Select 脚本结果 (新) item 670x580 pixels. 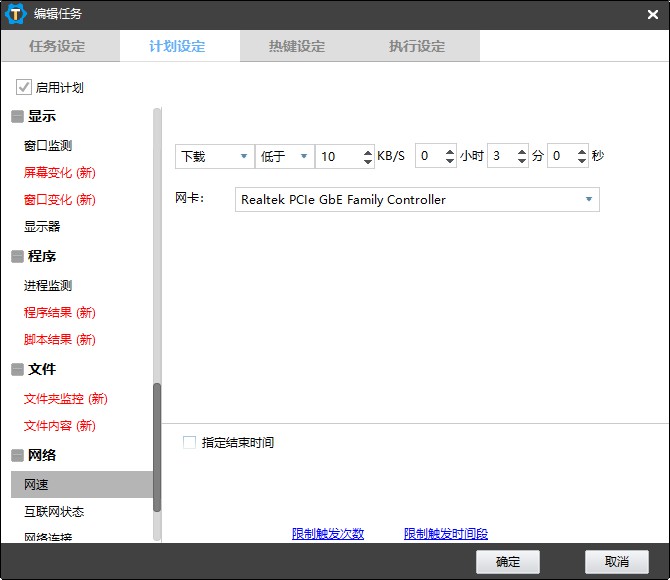click(x=59, y=340)
